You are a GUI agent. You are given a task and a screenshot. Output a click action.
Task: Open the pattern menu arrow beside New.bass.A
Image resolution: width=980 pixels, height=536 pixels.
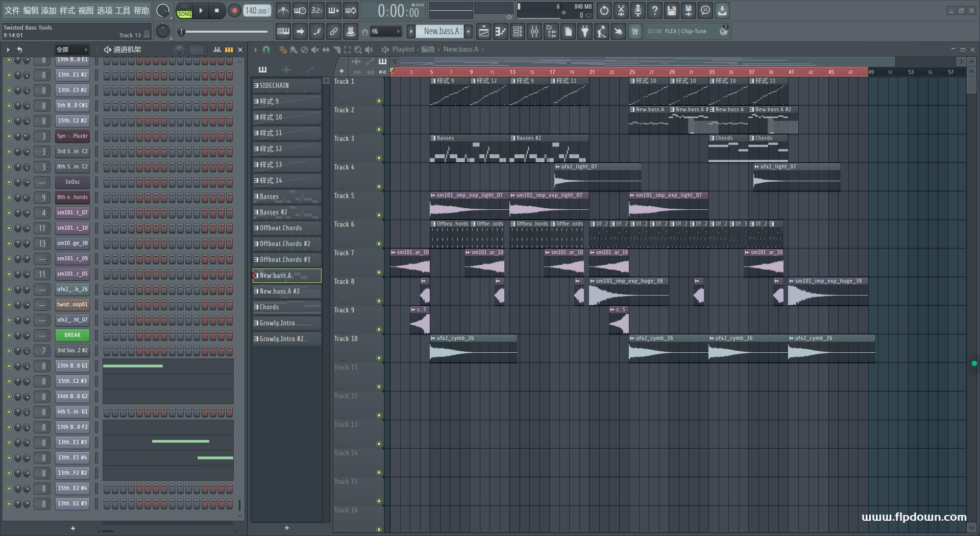[x=411, y=32]
